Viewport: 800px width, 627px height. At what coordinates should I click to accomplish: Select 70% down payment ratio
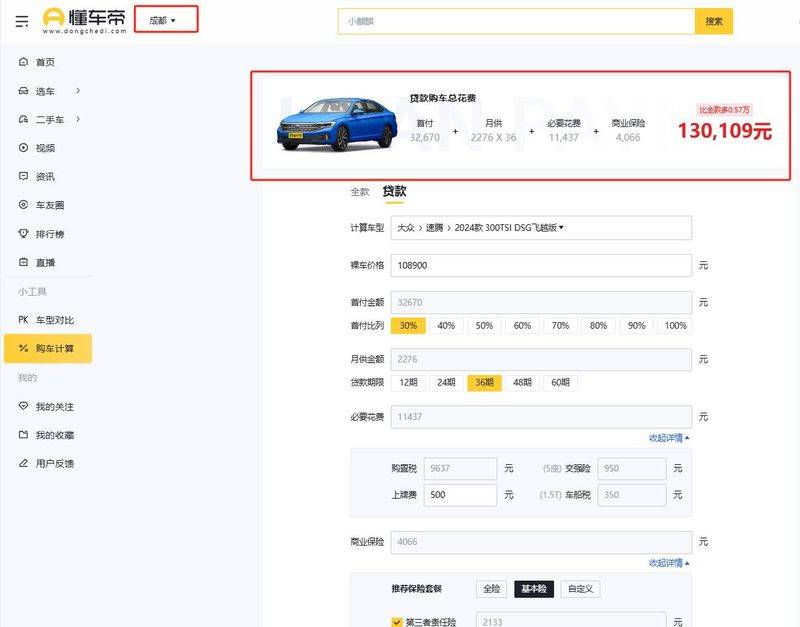tap(560, 325)
